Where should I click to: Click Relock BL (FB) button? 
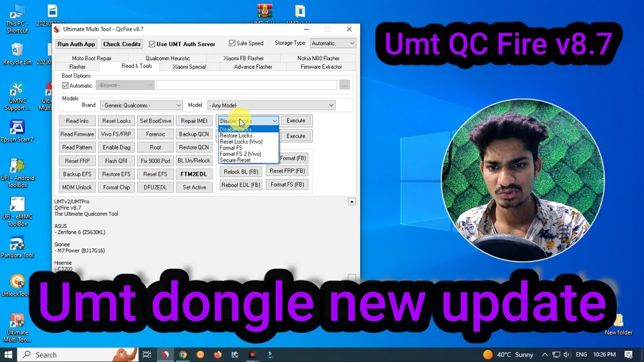241,171
